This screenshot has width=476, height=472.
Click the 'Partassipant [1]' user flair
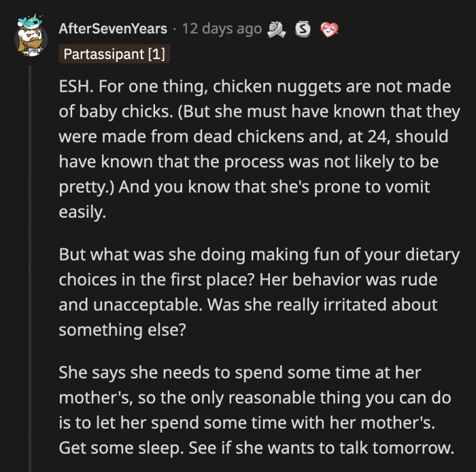click(x=114, y=54)
